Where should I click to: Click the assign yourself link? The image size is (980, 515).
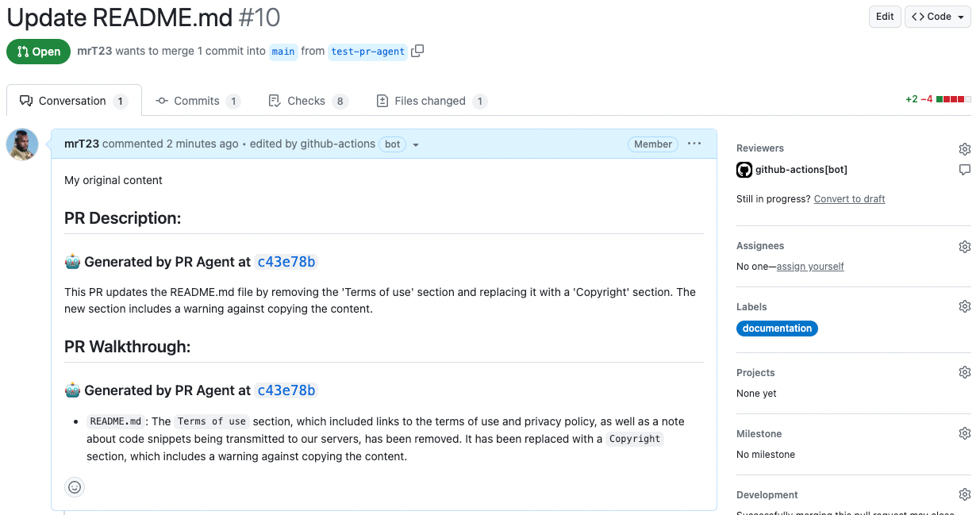pyautogui.click(x=810, y=267)
